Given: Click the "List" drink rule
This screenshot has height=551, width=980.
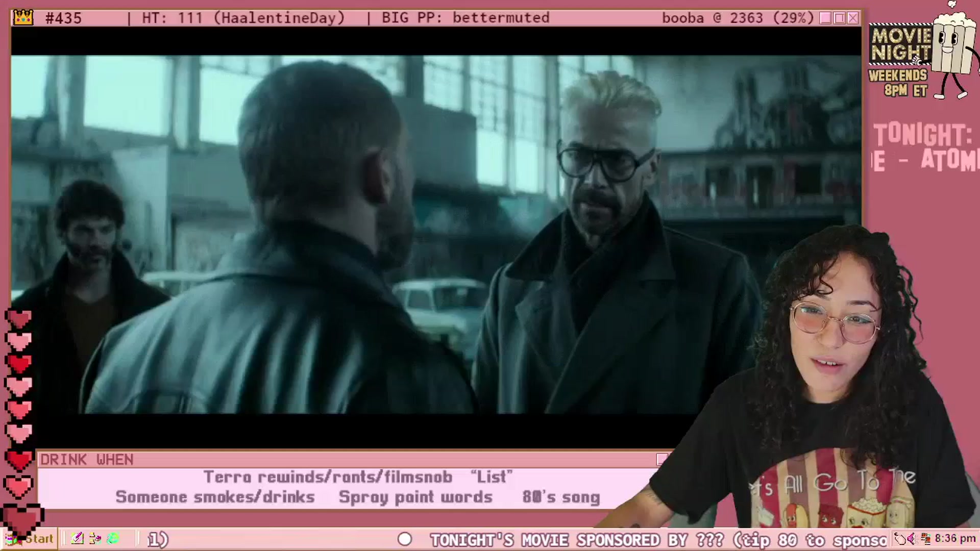Looking at the screenshot, I should [491, 477].
